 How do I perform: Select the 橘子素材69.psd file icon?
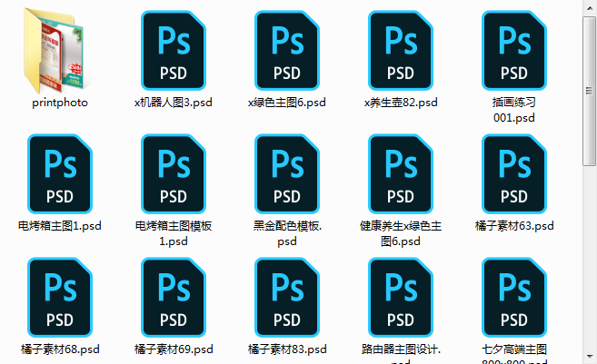(174, 298)
